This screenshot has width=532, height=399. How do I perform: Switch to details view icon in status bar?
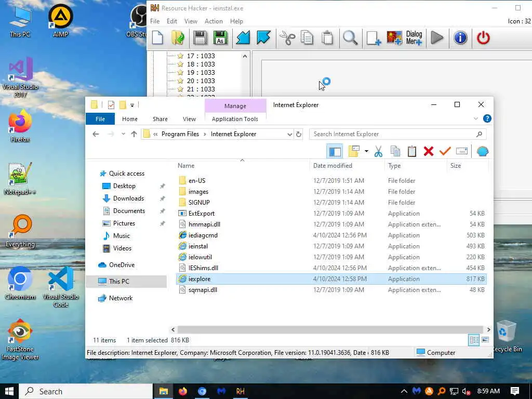pos(474,340)
